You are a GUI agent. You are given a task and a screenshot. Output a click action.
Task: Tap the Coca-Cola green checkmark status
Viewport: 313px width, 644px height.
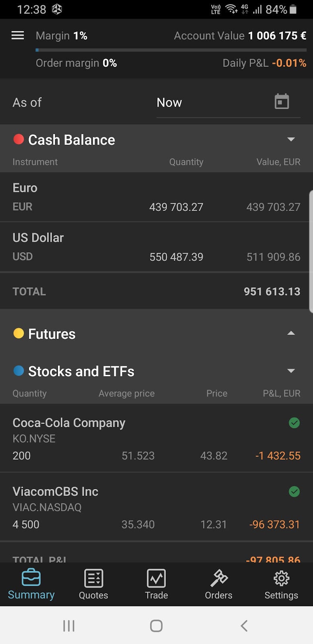pyautogui.click(x=294, y=423)
